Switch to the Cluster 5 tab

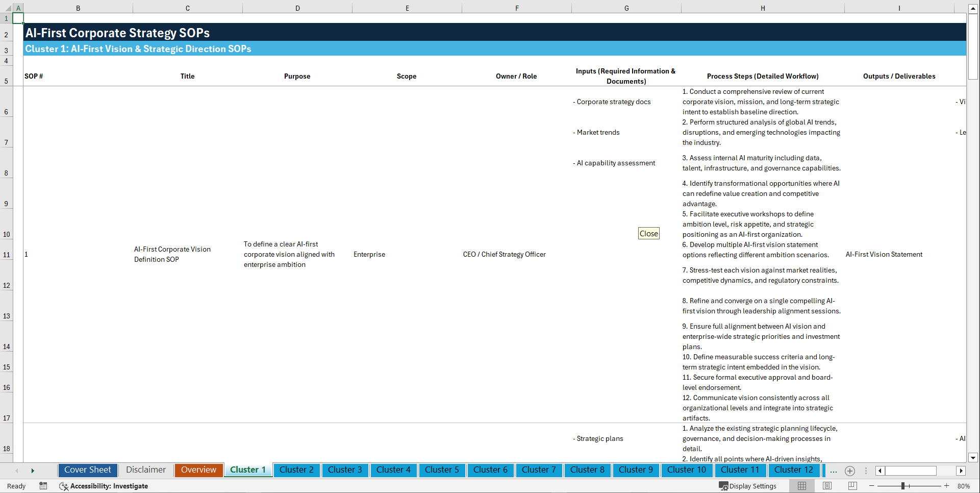pos(442,470)
